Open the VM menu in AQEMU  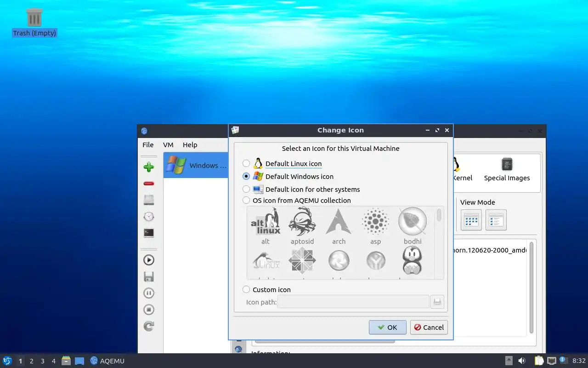point(168,144)
